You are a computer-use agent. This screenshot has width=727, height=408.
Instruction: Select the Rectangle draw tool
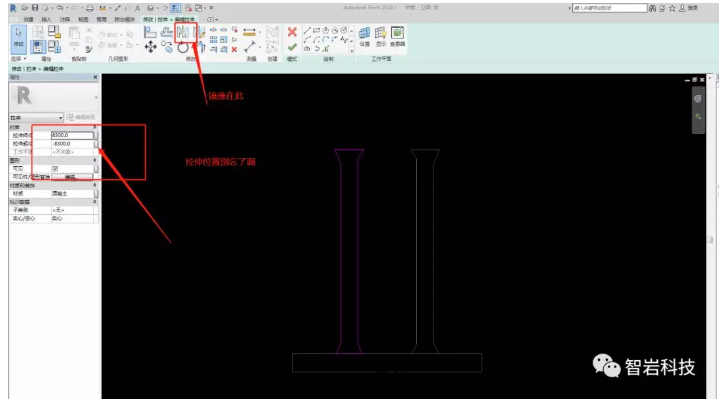click(316, 30)
